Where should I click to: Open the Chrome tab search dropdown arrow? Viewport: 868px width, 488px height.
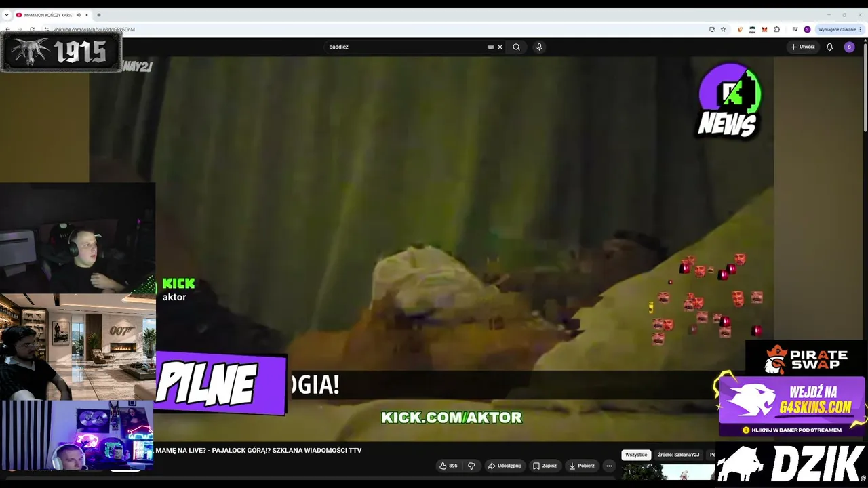coord(7,15)
